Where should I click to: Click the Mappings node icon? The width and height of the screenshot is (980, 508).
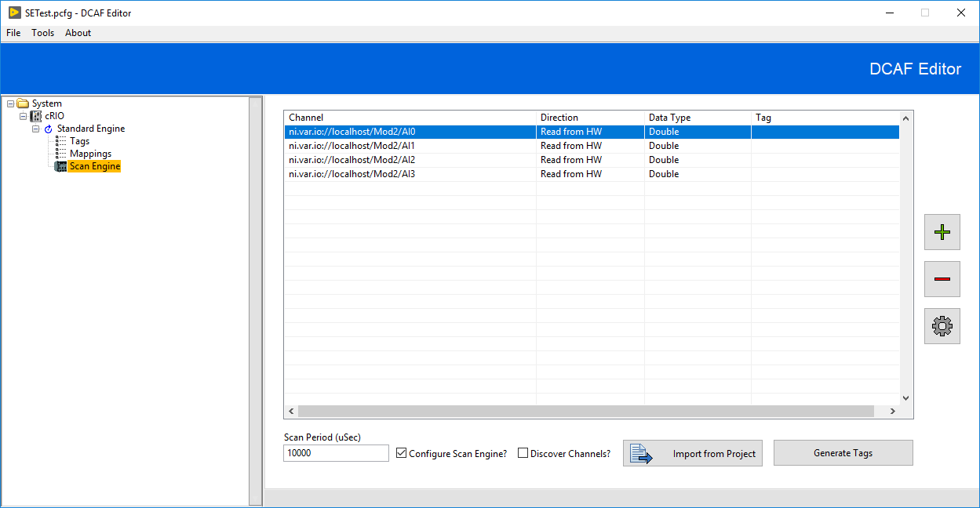60,154
